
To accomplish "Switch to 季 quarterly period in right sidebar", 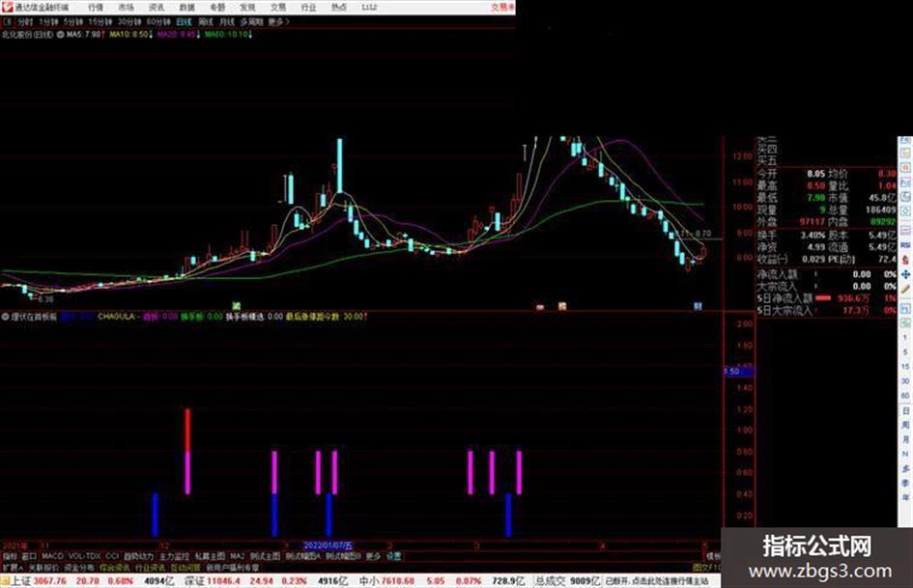I will tap(905, 483).
